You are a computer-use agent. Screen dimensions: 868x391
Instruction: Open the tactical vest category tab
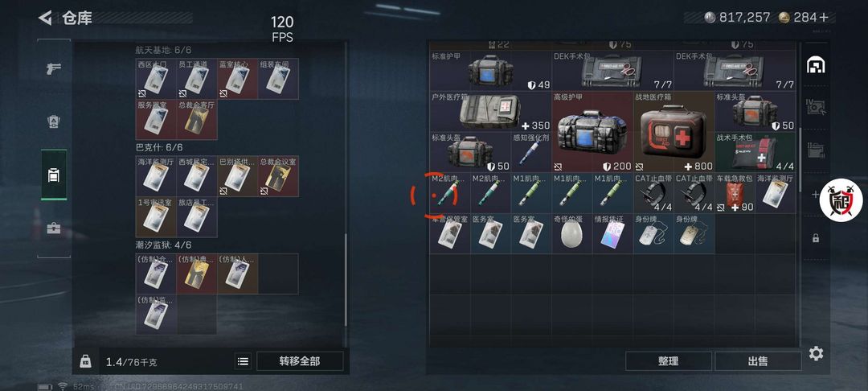(54, 121)
